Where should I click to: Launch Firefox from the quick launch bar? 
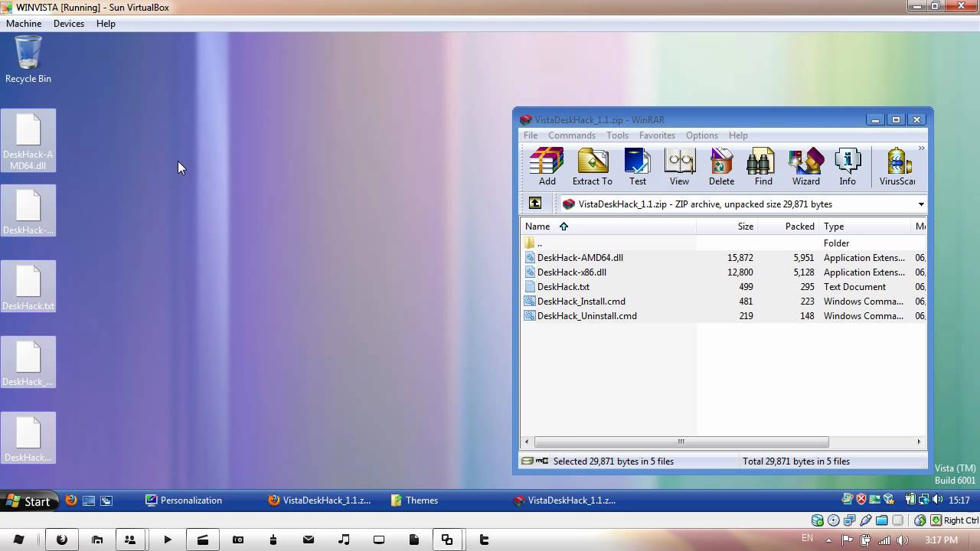pyautogui.click(x=71, y=500)
